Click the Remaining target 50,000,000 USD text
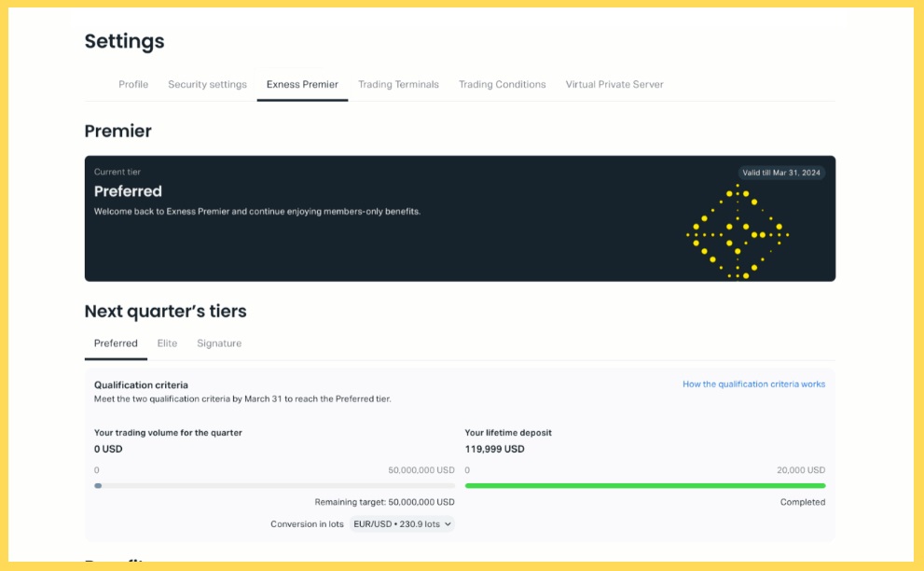The width and height of the screenshot is (924, 571). (x=384, y=502)
